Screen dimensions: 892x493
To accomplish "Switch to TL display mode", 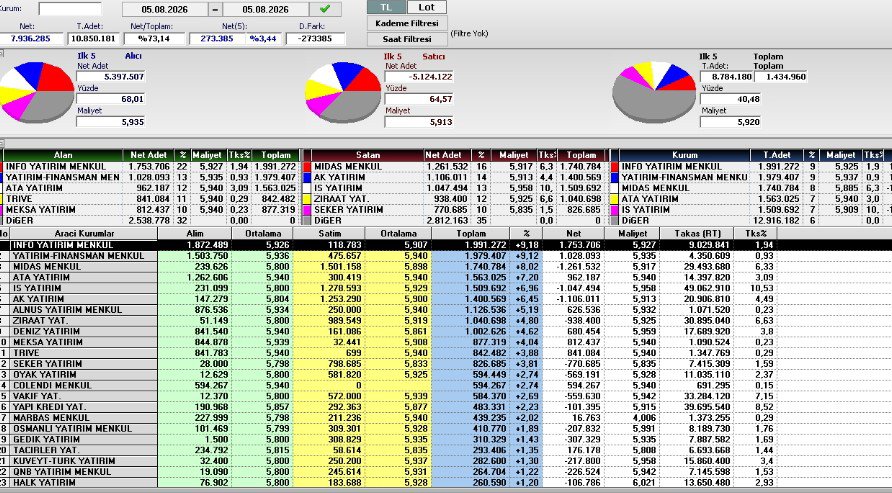I will click(386, 7).
